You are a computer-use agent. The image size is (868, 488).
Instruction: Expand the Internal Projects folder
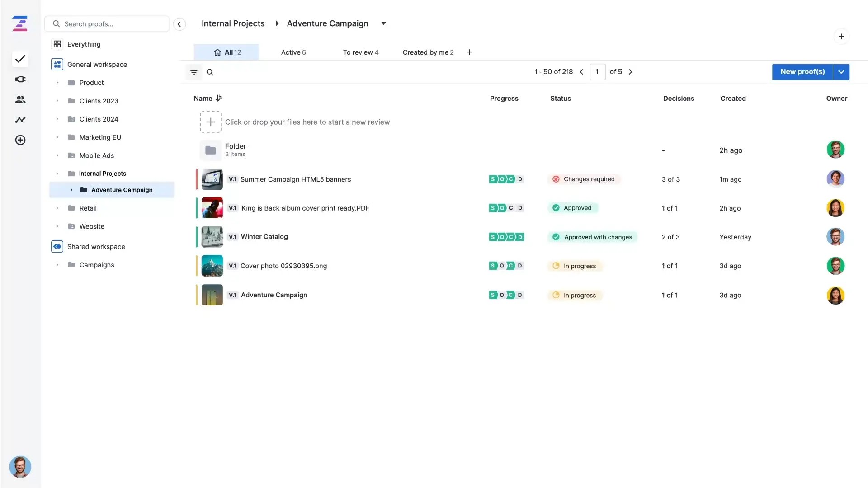coord(57,174)
